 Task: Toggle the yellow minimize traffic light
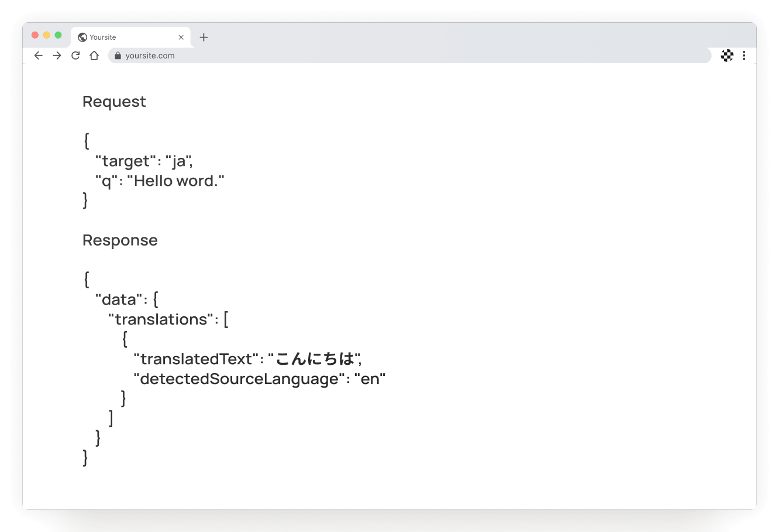[x=46, y=35]
